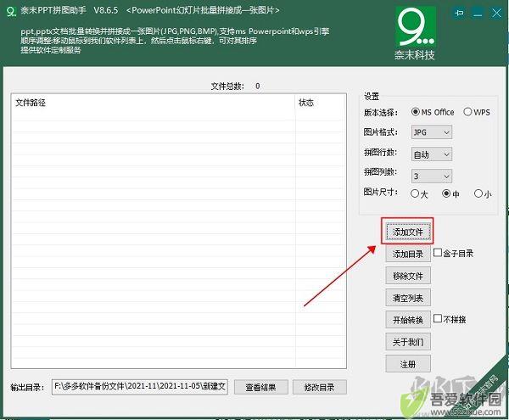Click the 添加文件 button

tap(408, 232)
